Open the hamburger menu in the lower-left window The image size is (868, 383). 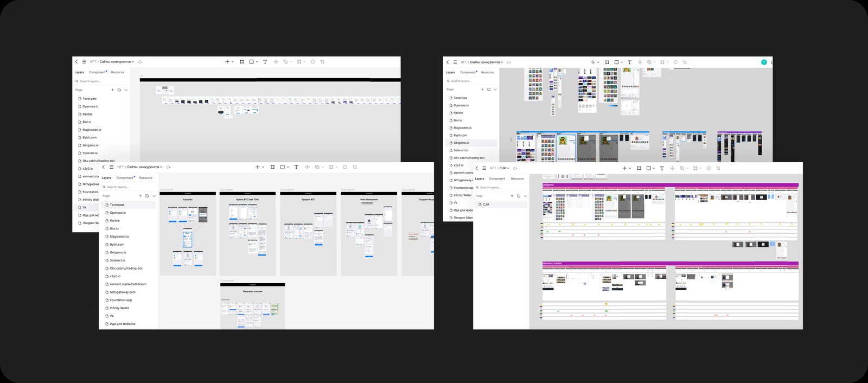[x=111, y=167]
